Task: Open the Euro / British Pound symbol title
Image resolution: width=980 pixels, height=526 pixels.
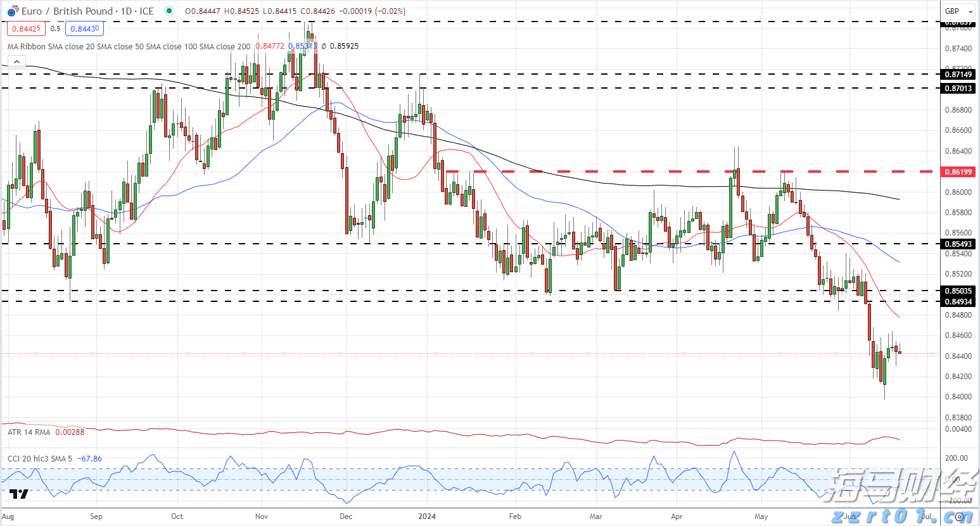Action: pos(87,11)
